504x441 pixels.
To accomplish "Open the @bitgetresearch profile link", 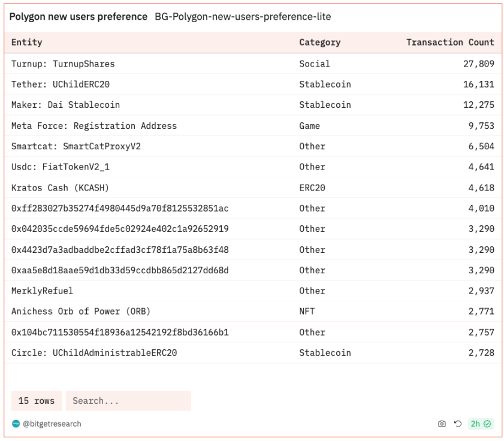I will click(52, 424).
